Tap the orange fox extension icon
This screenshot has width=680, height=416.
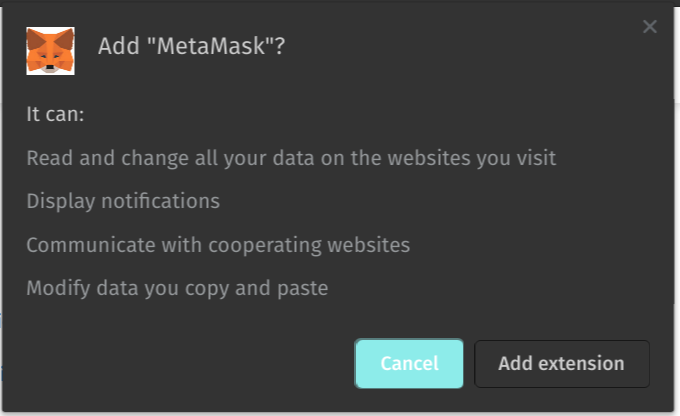(50, 50)
